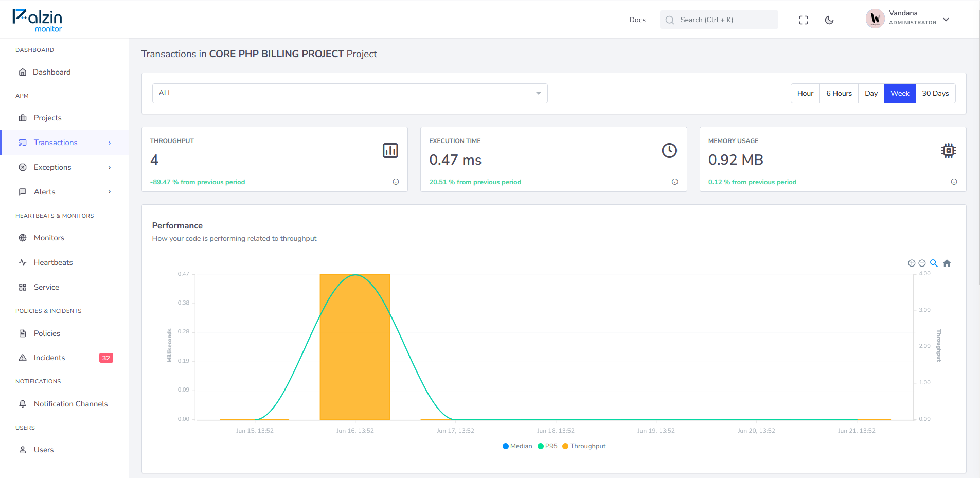Select the Day time range

tap(871, 93)
